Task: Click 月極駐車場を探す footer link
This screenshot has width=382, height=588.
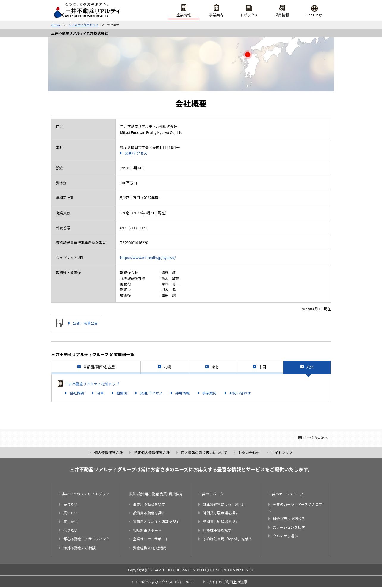Action: tap(217, 530)
